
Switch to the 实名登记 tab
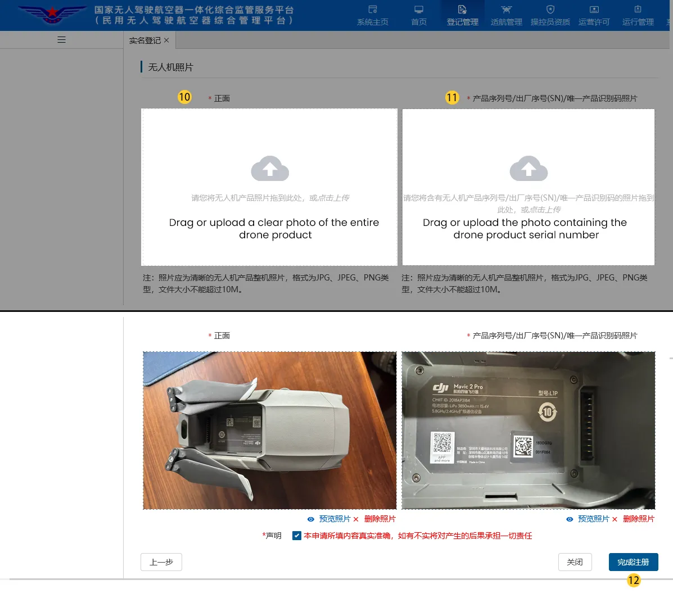[x=145, y=40]
